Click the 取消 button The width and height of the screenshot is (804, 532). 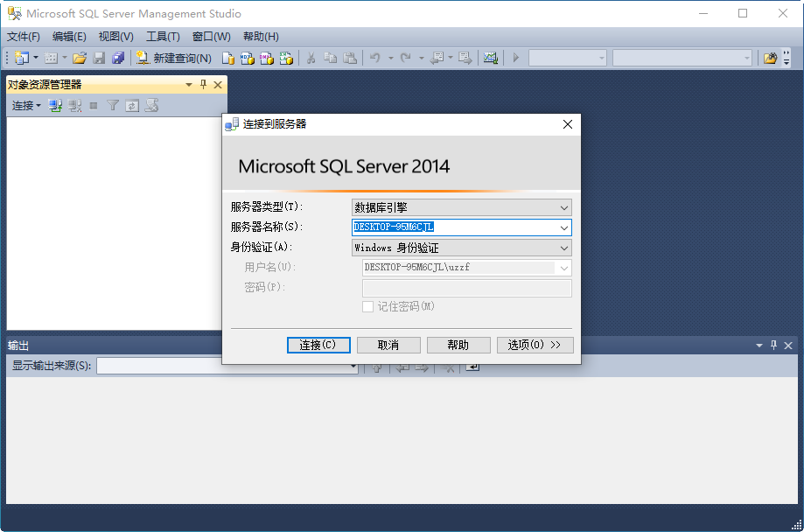(x=388, y=346)
